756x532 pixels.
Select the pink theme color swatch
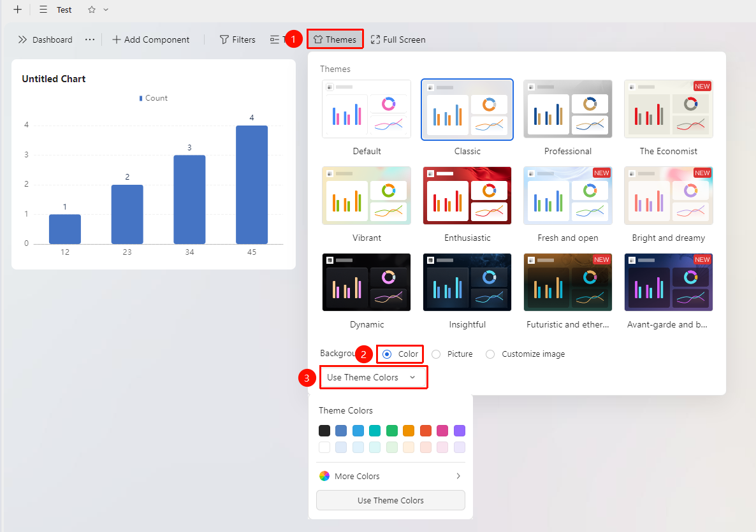coord(442,430)
